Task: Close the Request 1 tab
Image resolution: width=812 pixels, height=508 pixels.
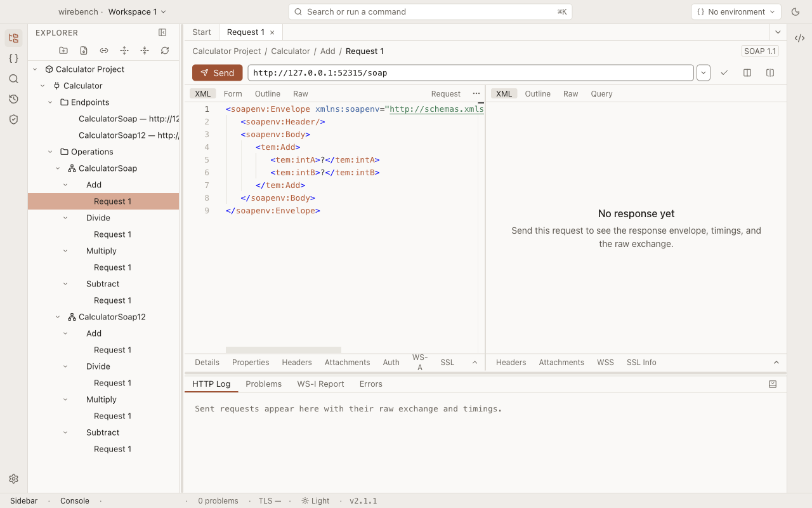Action: click(272, 32)
